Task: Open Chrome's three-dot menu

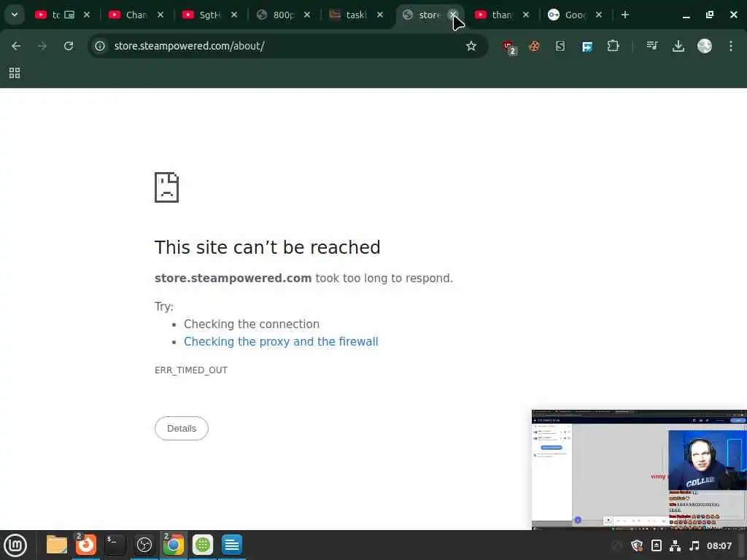Action: [x=731, y=46]
